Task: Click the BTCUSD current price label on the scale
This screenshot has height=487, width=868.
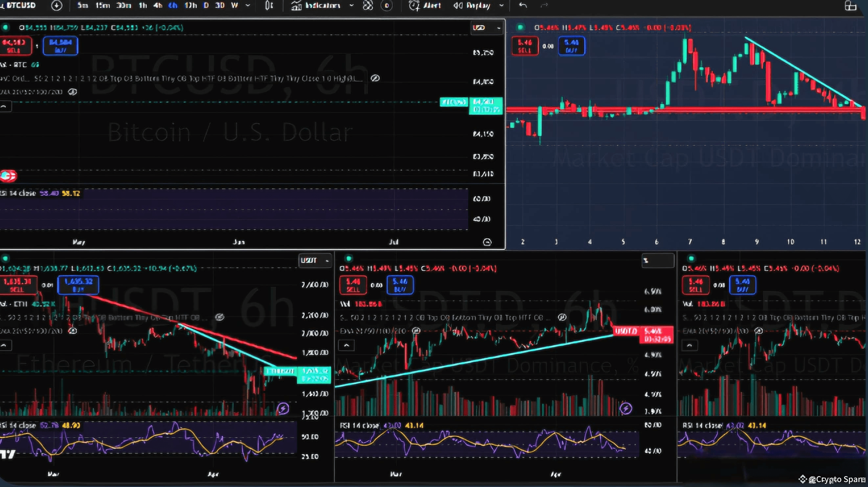Action: 486,106
